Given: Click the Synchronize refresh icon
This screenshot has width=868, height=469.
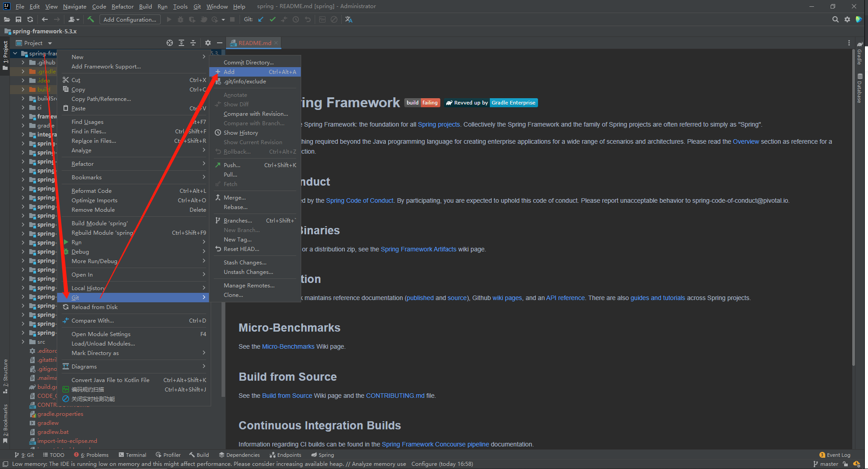Looking at the screenshot, I should (x=30, y=19).
